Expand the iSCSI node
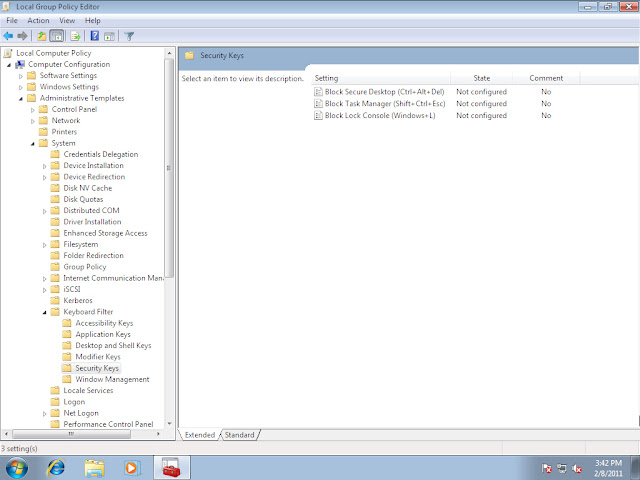 [44, 290]
